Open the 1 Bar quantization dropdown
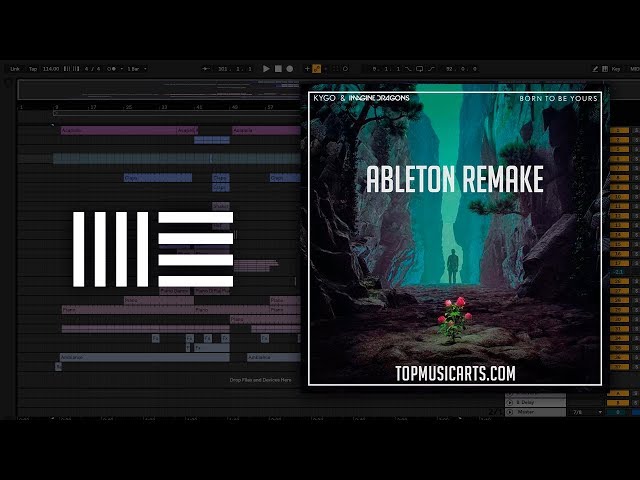The width and height of the screenshot is (640, 480). pos(137,69)
